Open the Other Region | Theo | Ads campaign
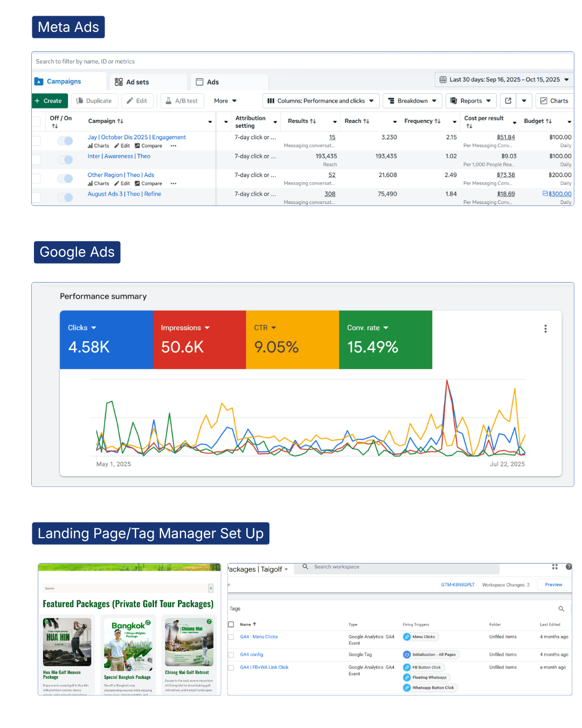The width and height of the screenshot is (582, 728). click(121, 175)
